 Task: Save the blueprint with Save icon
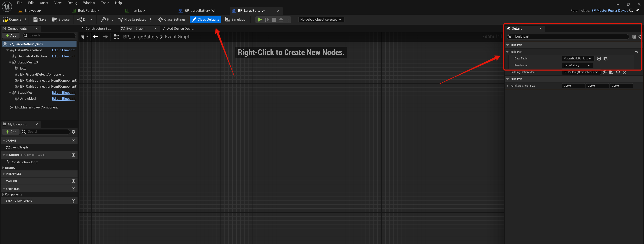pos(36,19)
